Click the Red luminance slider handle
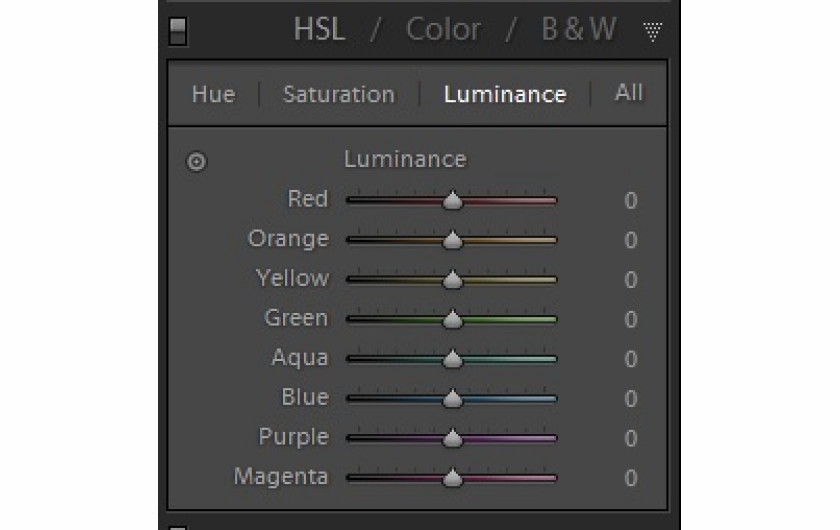The width and height of the screenshot is (840, 530). (453, 200)
